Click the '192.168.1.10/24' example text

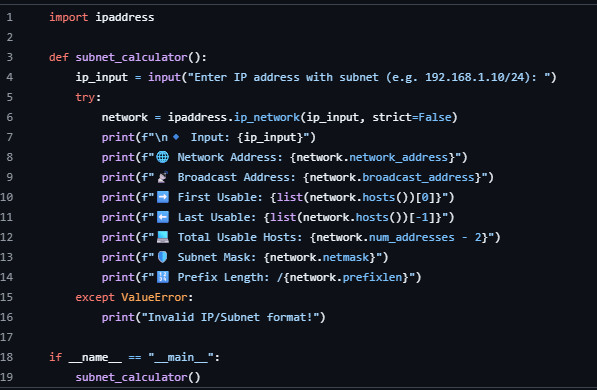coord(475,77)
